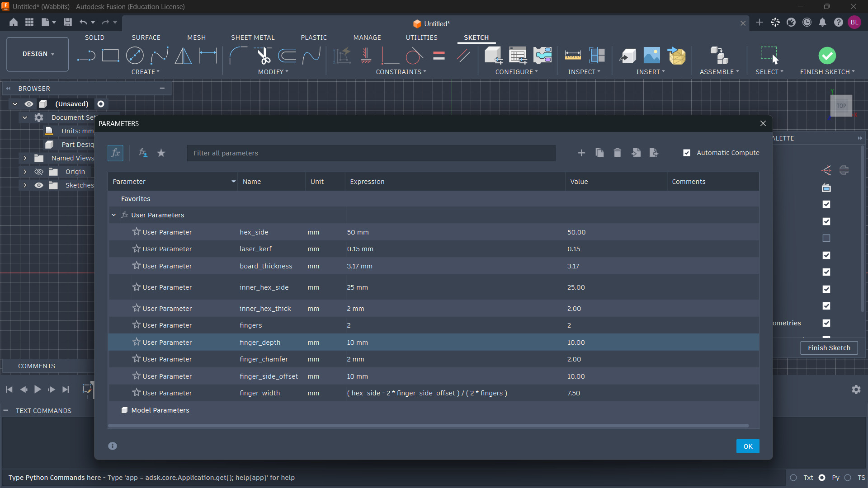Favorite the finger_width parameter star

tap(136, 393)
